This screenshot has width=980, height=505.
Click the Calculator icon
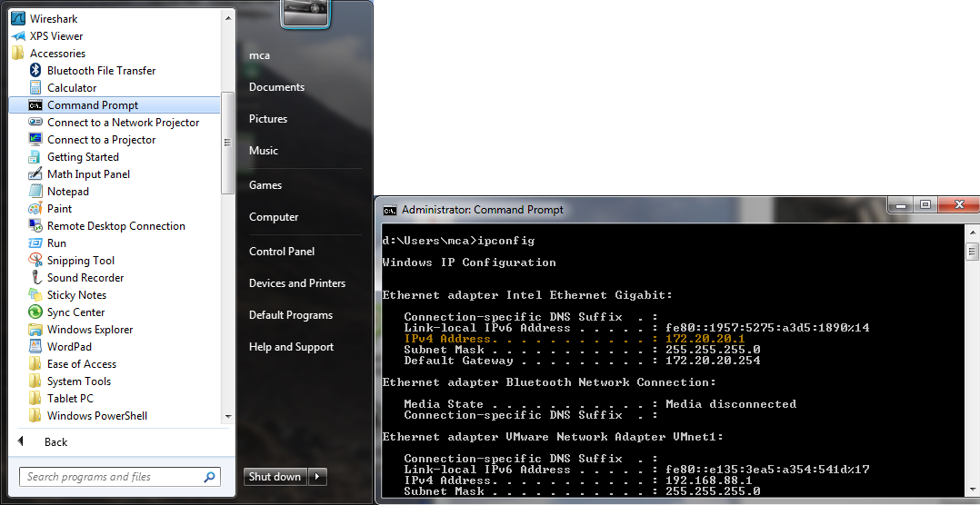pyautogui.click(x=35, y=88)
